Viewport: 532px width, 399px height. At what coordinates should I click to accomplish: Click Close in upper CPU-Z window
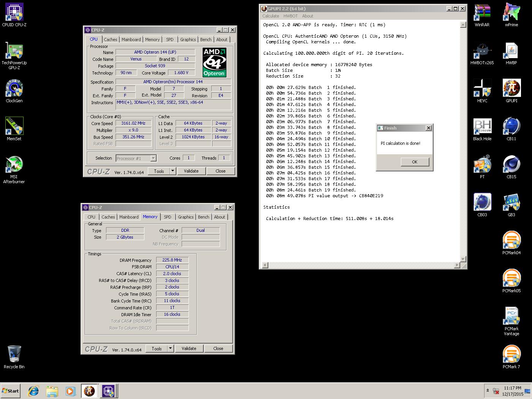220,171
